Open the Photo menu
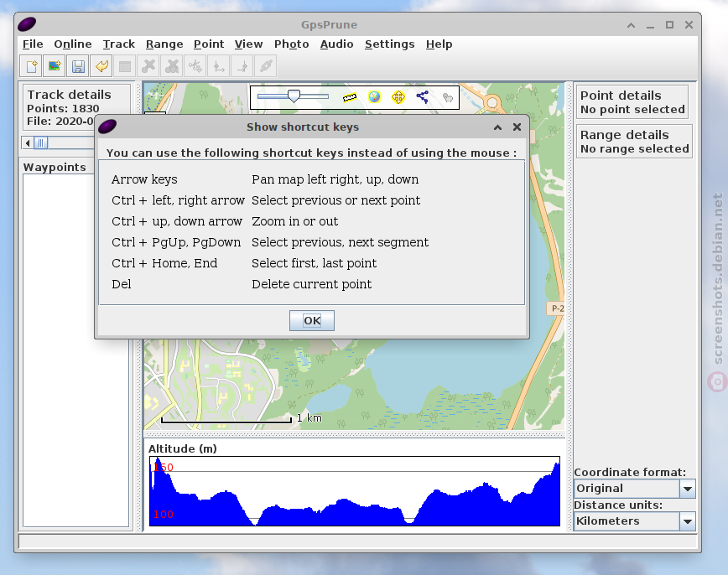 (292, 44)
